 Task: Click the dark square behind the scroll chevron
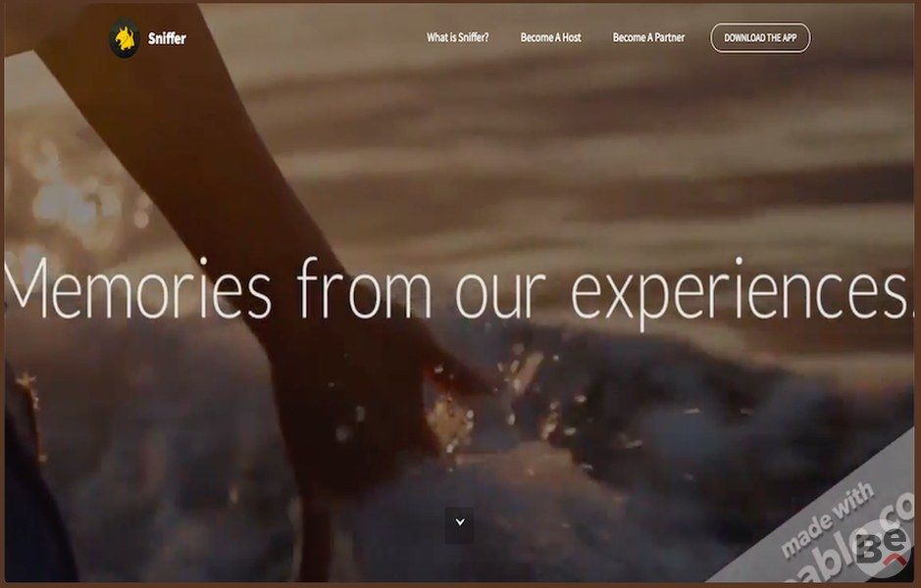coord(459,525)
